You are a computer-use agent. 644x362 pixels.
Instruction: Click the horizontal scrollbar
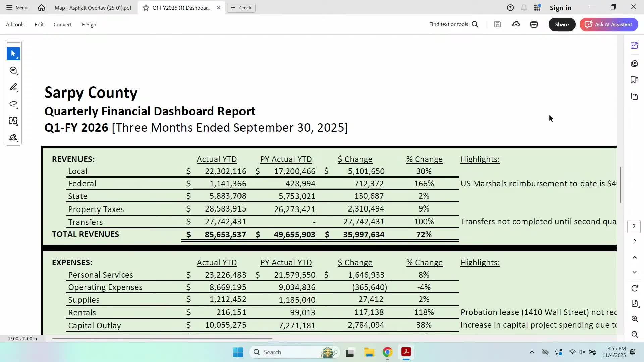pyautogui.click(x=162, y=339)
